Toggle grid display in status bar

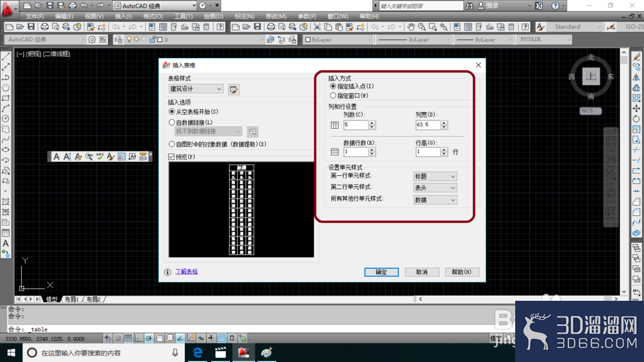pos(128,338)
